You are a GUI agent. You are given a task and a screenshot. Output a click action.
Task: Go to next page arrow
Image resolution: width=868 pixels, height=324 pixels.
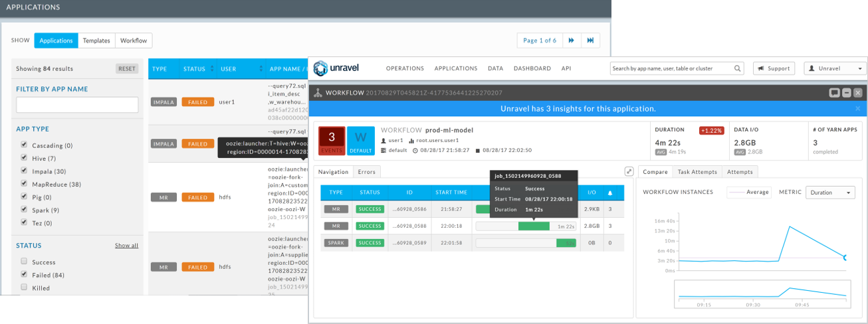coord(571,40)
